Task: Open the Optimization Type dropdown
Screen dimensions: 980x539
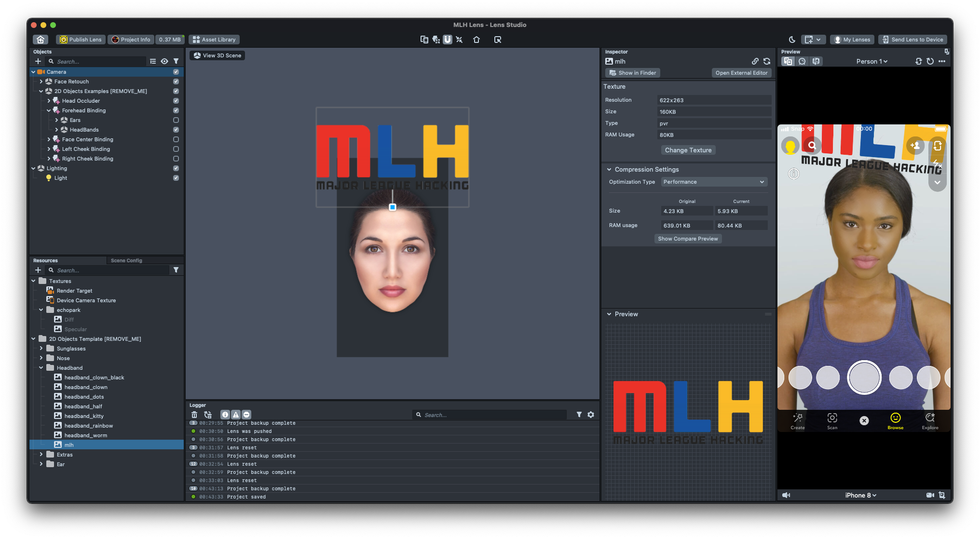Action: coord(713,182)
